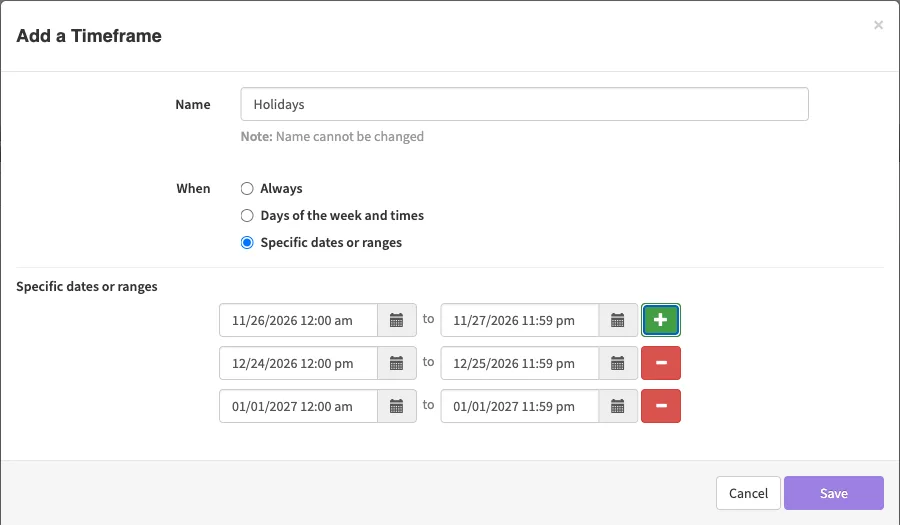Click the 'Specific dates or ranges' section heading
Screen dimensions: 900x525
tap(87, 286)
